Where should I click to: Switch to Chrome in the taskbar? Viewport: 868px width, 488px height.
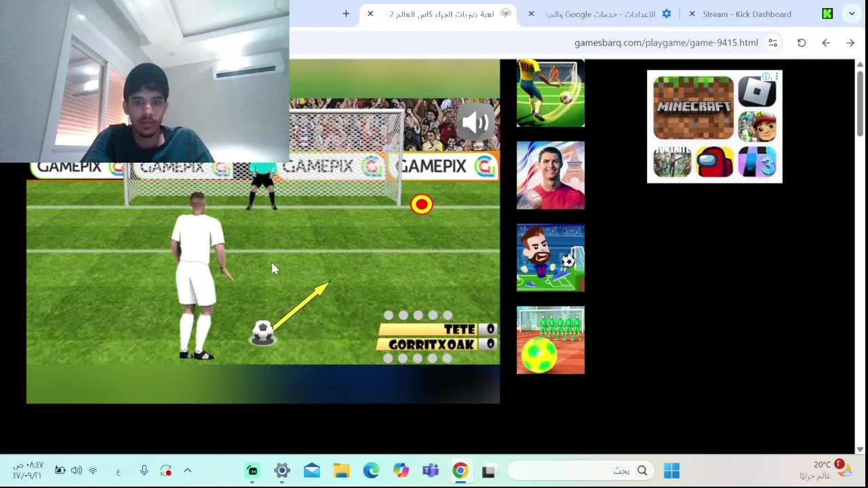(460, 470)
